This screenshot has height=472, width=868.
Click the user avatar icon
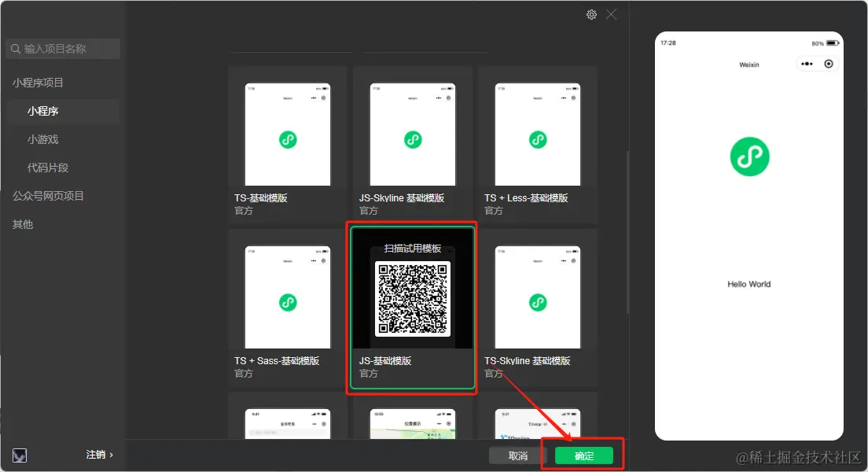(x=20, y=455)
